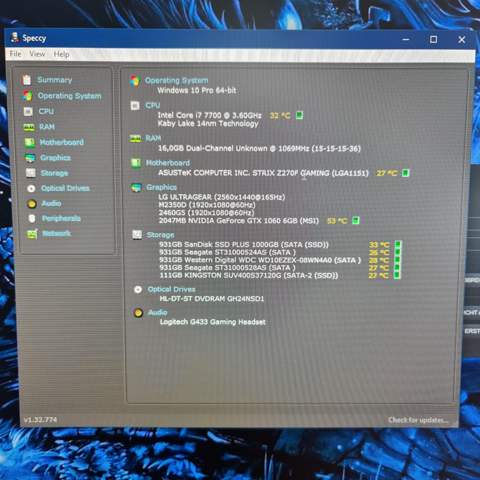
Task: Click 'HL-DT-ST DVDRAM GH24NSD1' text
Action: coord(212,299)
